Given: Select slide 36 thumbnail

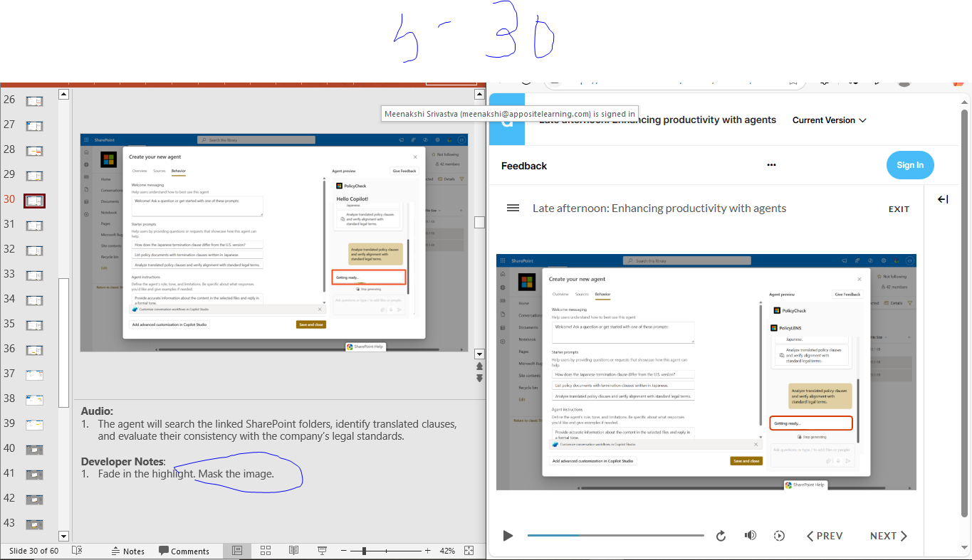Looking at the screenshot, I should 34,350.
